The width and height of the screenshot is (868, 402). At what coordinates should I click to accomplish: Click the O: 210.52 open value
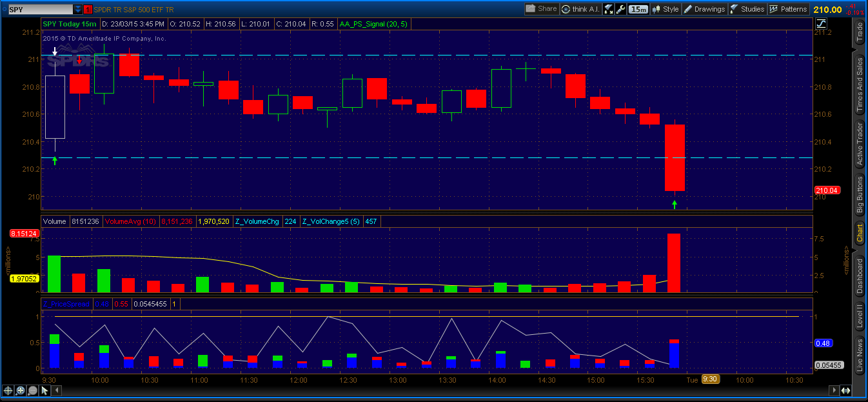[x=186, y=24]
